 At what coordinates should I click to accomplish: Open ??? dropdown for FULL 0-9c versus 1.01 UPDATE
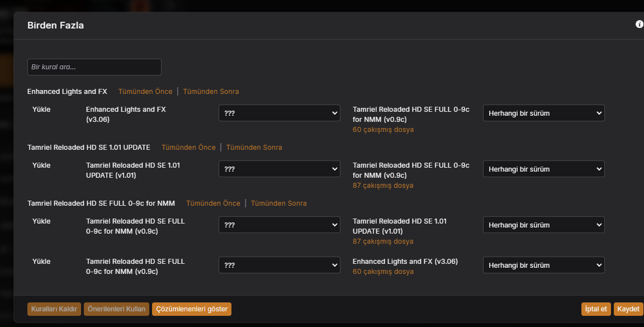pyautogui.click(x=280, y=225)
